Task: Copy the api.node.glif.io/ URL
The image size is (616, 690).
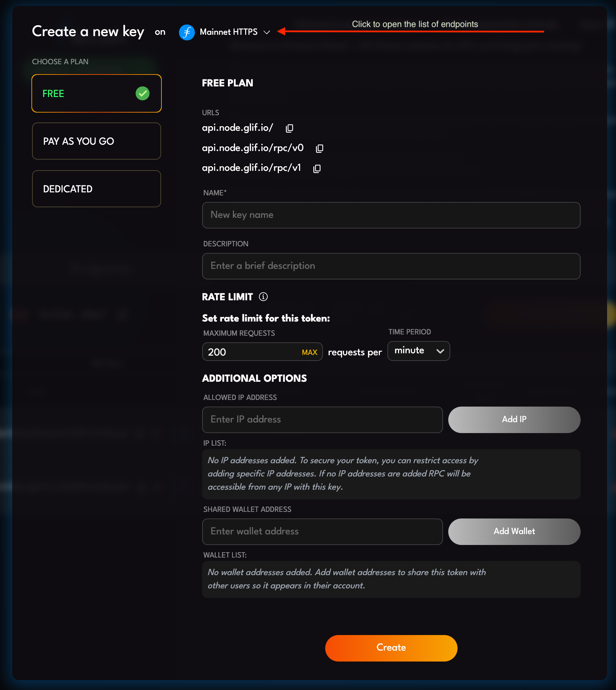Action: pos(289,128)
